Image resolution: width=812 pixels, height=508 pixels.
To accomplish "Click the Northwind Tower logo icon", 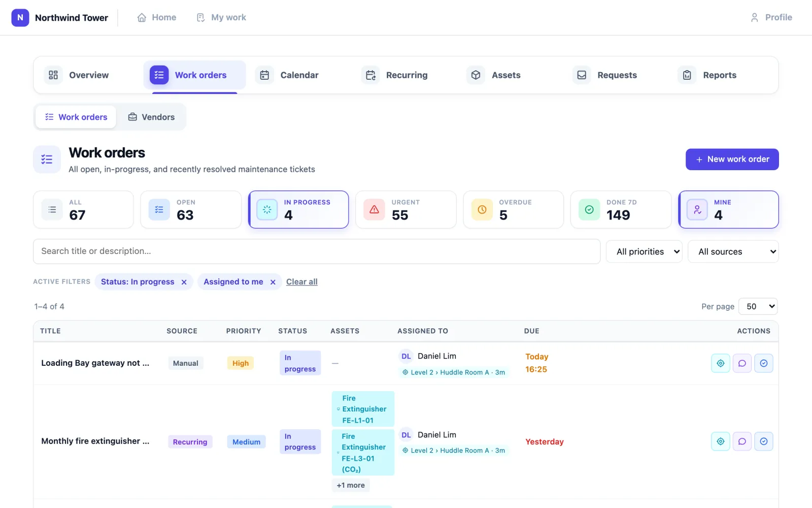I will [20, 17].
